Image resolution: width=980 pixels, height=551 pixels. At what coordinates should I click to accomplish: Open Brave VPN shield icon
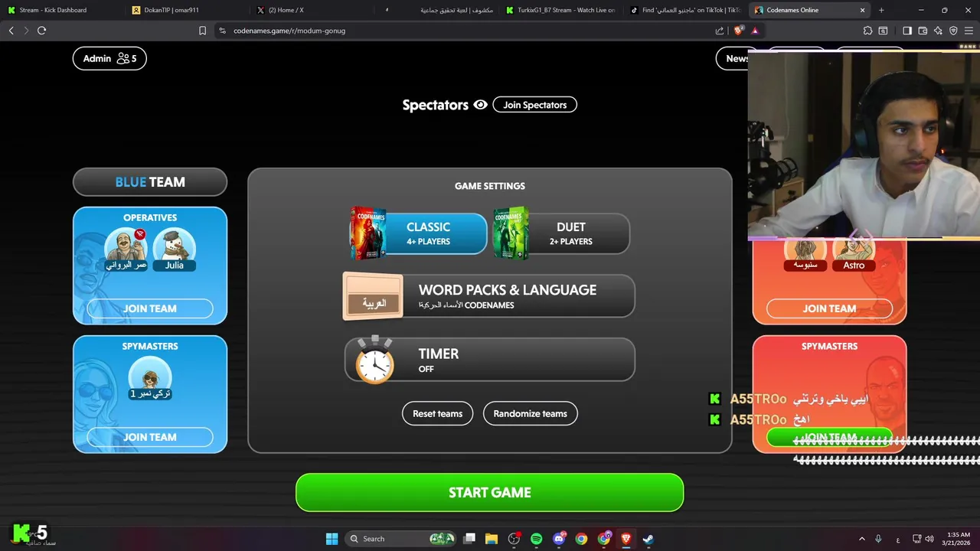pos(953,31)
